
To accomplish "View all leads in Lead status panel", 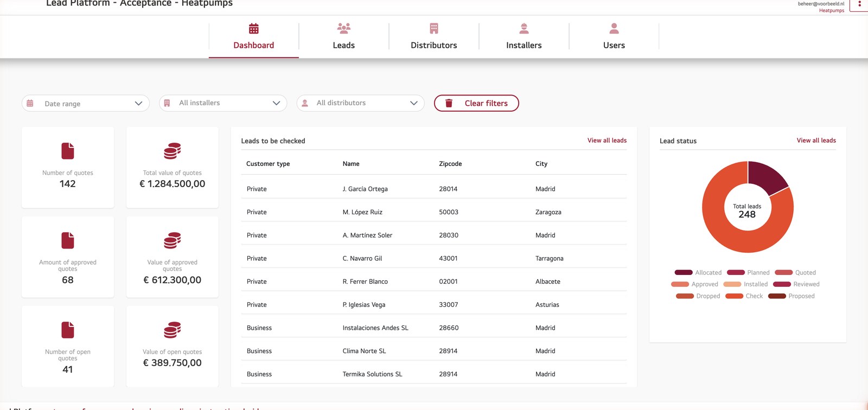I will coord(816,140).
